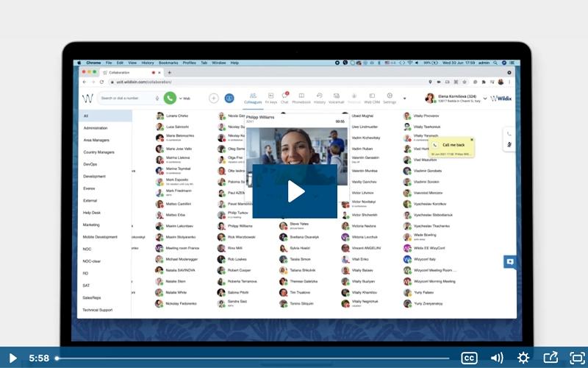Open the Phonebook tab
The width and height of the screenshot is (588, 368).
click(301, 99)
